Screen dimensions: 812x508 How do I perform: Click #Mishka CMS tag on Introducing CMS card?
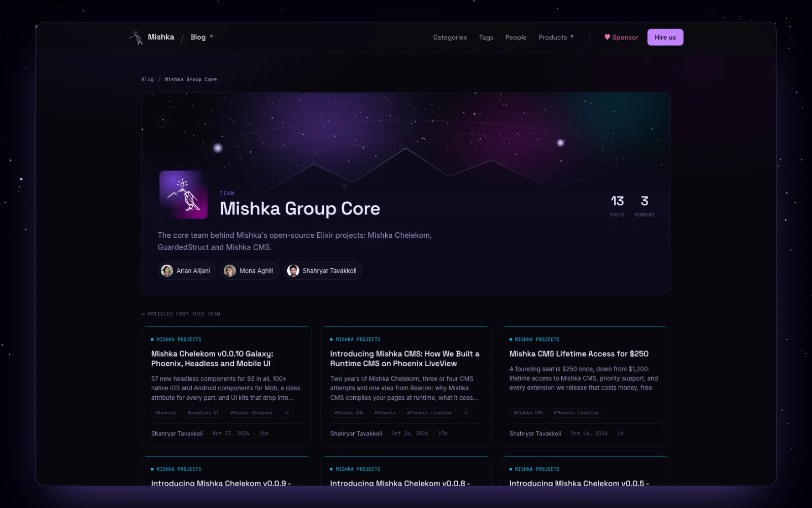(349, 413)
